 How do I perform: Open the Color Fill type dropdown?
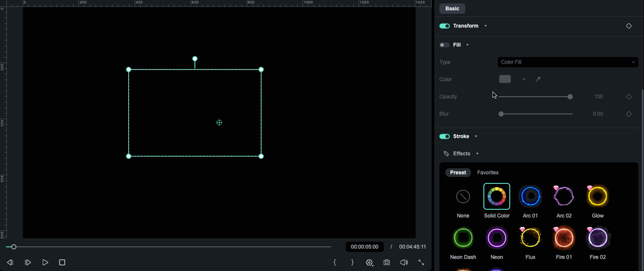[x=568, y=62]
